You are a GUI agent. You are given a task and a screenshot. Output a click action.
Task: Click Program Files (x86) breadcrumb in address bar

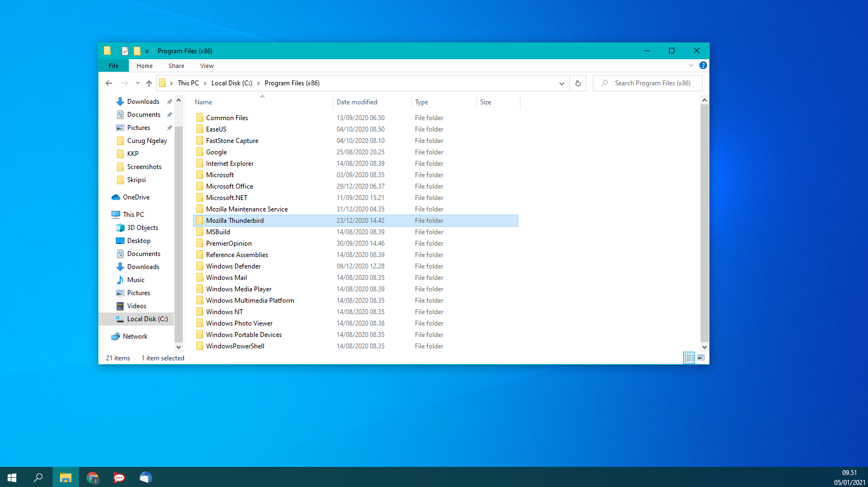tap(292, 83)
